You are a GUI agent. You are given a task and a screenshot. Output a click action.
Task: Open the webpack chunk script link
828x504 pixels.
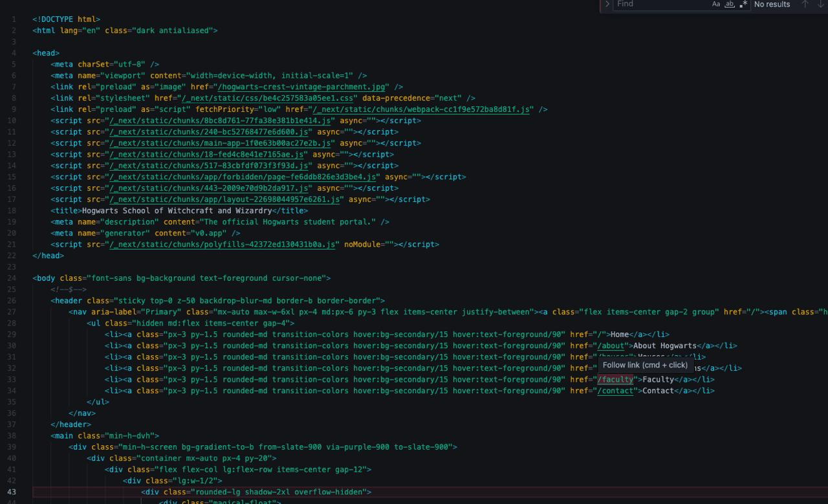click(420, 109)
